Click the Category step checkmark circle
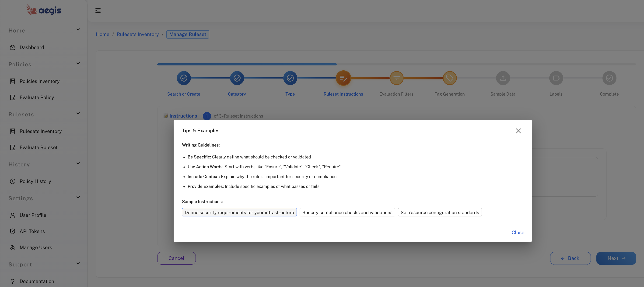 tap(237, 78)
